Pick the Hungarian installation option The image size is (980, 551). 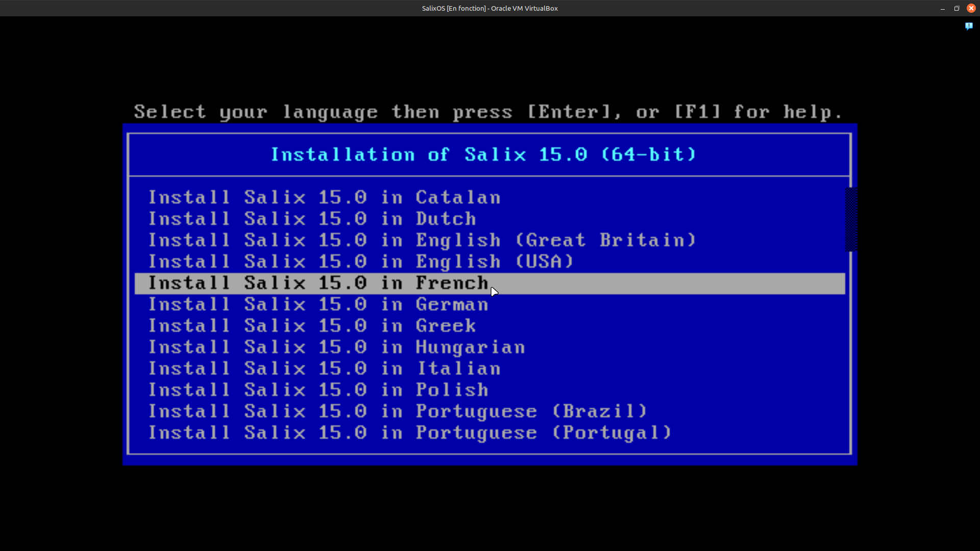click(337, 347)
